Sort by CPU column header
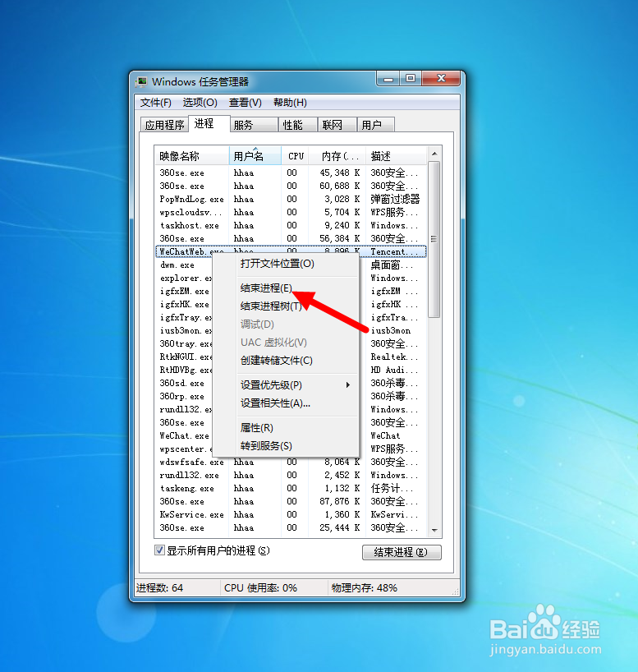Image resolution: width=638 pixels, height=672 pixels. pyautogui.click(x=296, y=156)
